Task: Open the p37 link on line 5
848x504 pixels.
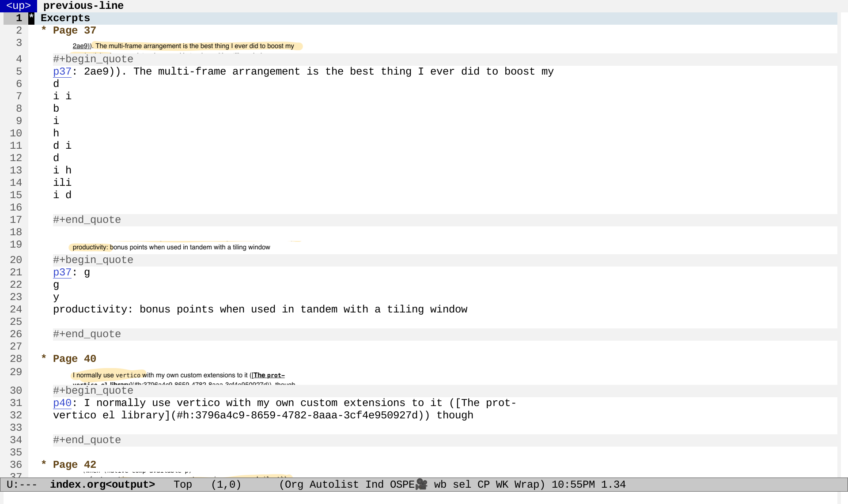Action: click(62, 71)
